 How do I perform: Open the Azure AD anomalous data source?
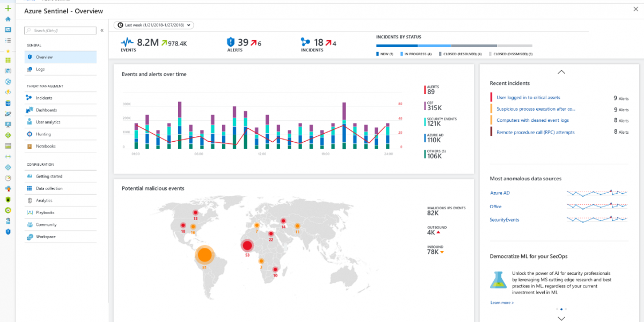click(500, 193)
